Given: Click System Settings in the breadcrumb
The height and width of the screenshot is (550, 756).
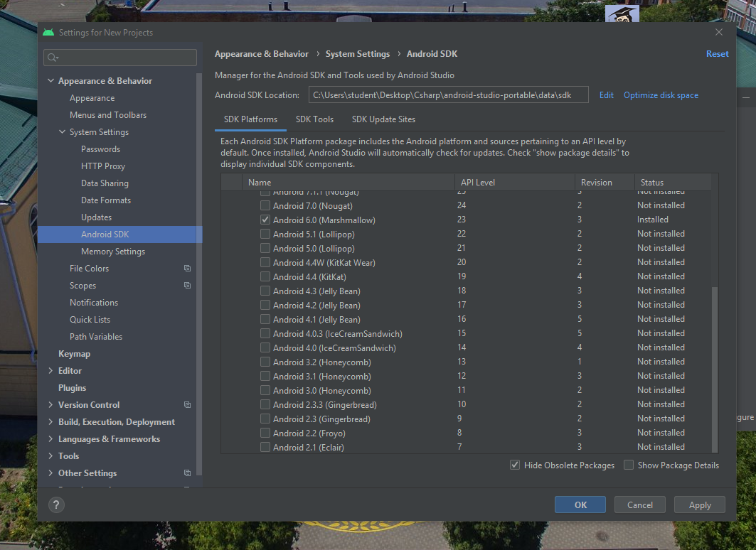Looking at the screenshot, I should pyautogui.click(x=357, y=54).
